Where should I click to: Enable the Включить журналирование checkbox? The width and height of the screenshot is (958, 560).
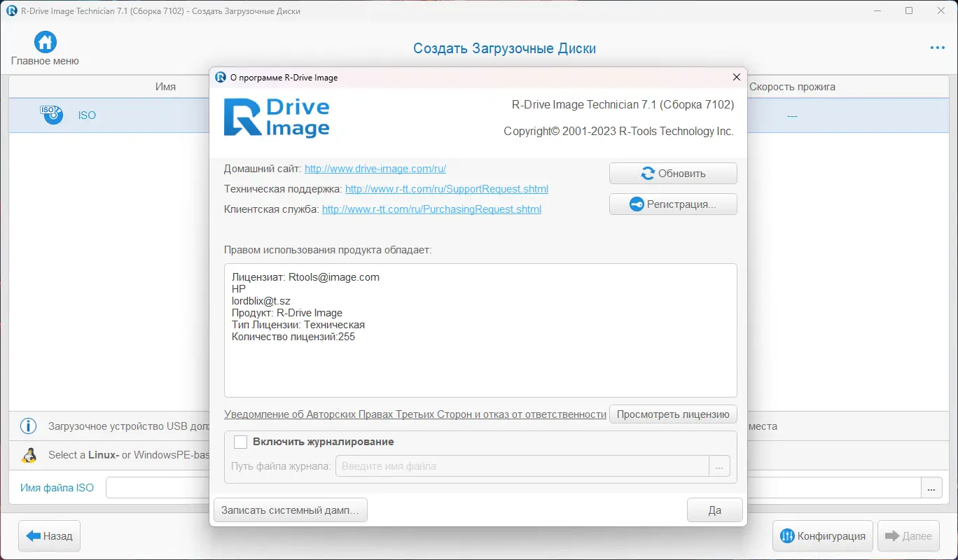pyautogui.click(x=240, y=442)
